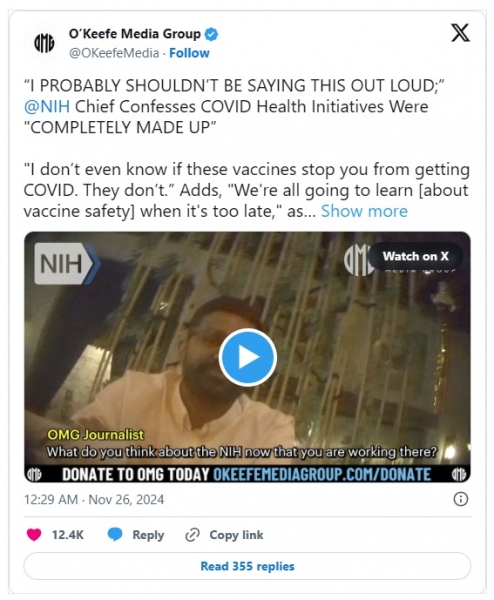The width and height of the screenshot is (494, 600).
Task: Click the NIH logo in video
Action: [x=67, y=264]
